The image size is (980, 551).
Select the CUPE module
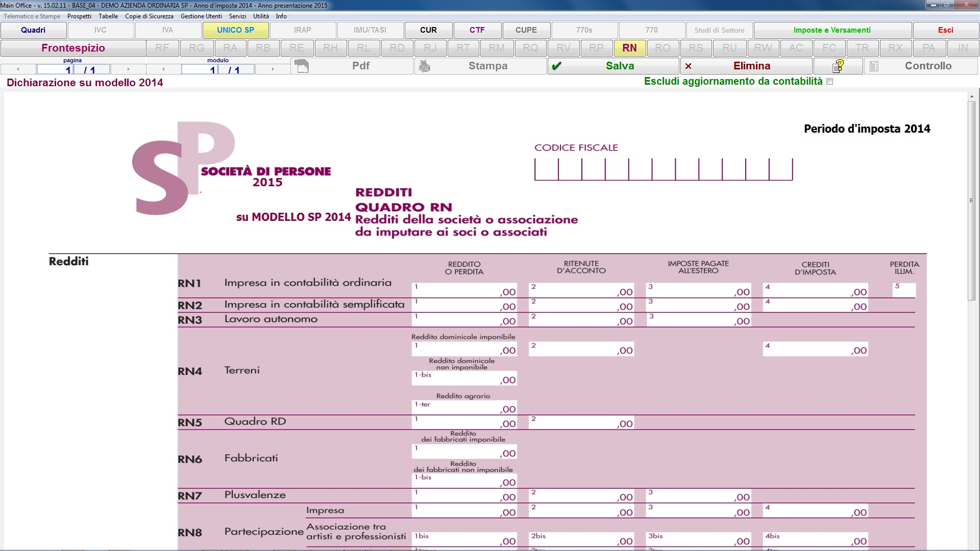pyautogui.click(x=526, y=30)
